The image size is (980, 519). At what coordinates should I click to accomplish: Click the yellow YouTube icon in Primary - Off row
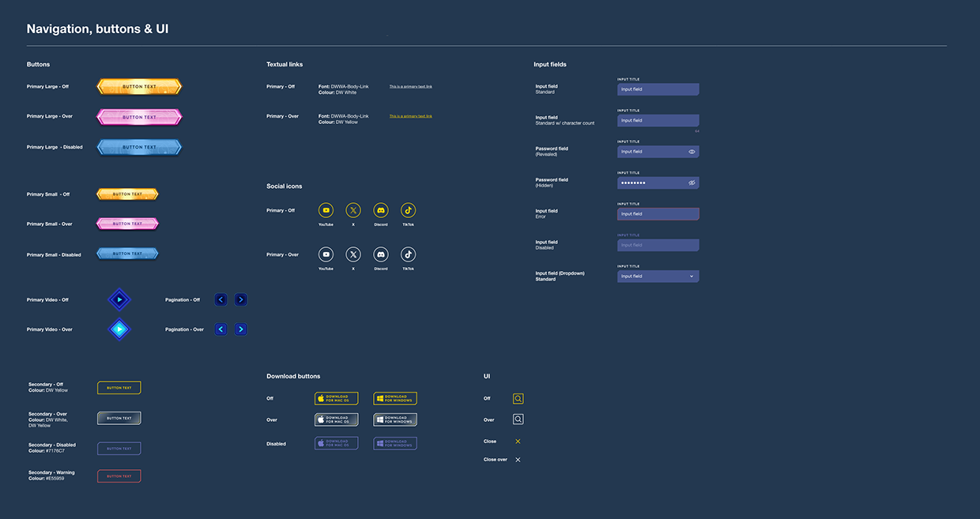point(326,210)
